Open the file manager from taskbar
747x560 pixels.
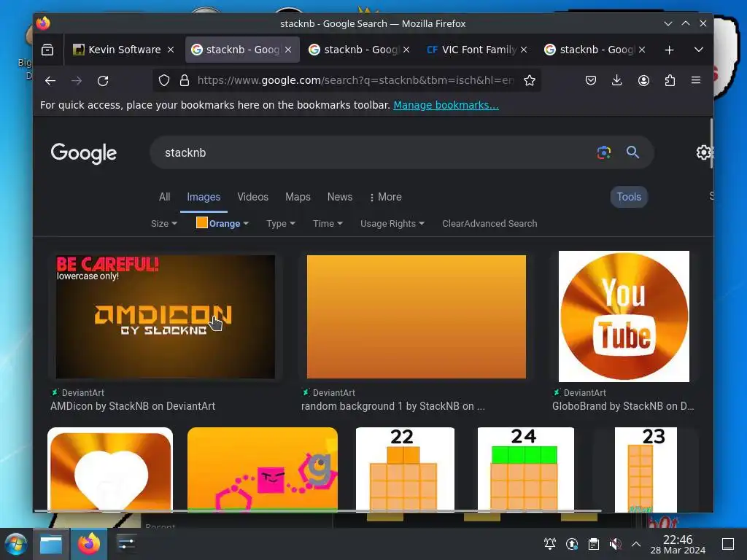tap(51, 544)
